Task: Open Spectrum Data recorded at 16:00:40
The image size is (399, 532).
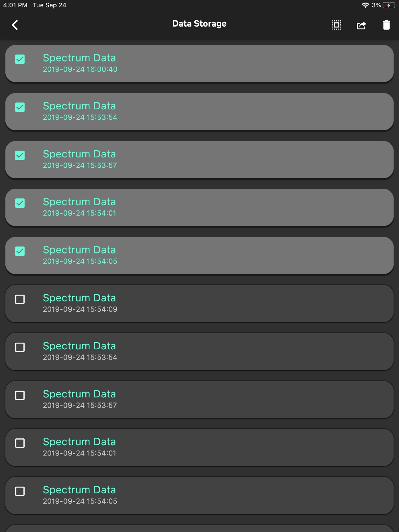Action: point(199,63)
